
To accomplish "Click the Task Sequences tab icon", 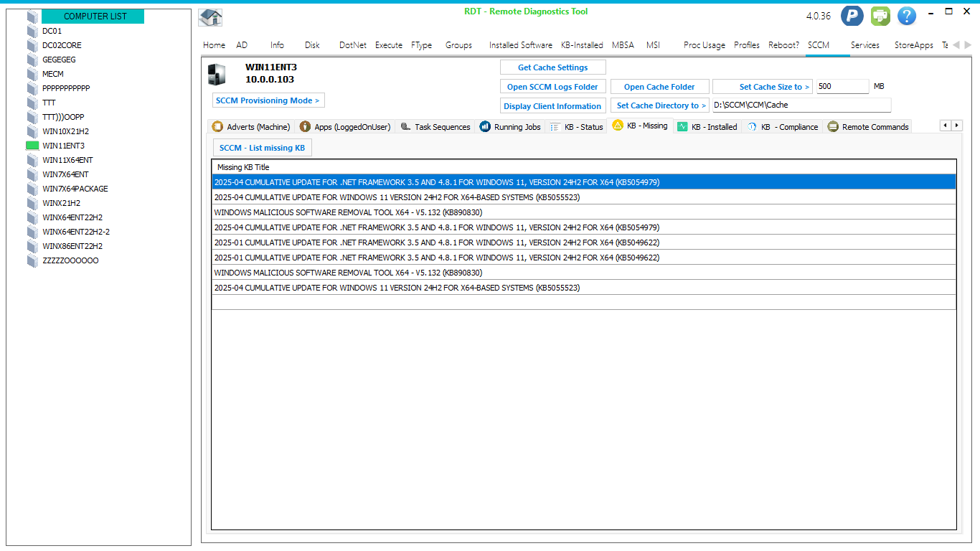I will point(405,126).
